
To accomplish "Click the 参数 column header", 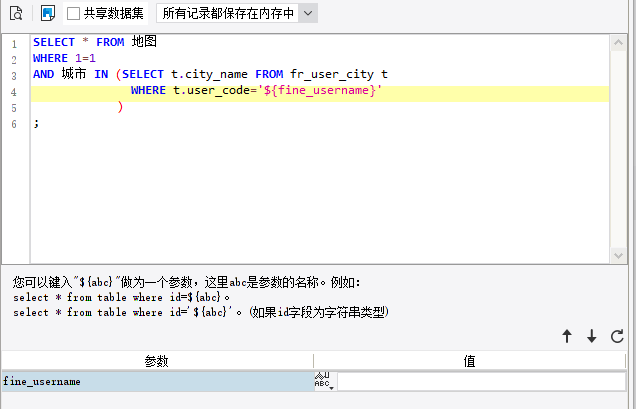I will click(157, 361).
